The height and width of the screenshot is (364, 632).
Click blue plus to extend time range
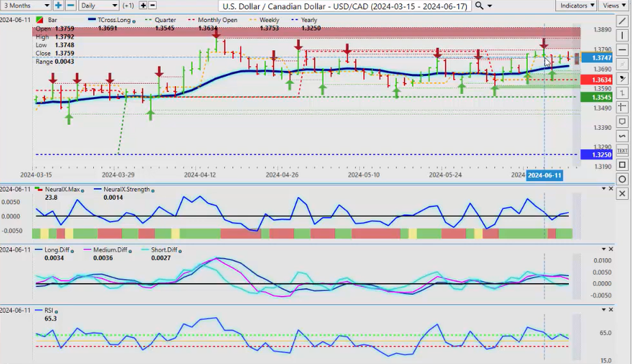pyautogui.click(x=59, y=5)
